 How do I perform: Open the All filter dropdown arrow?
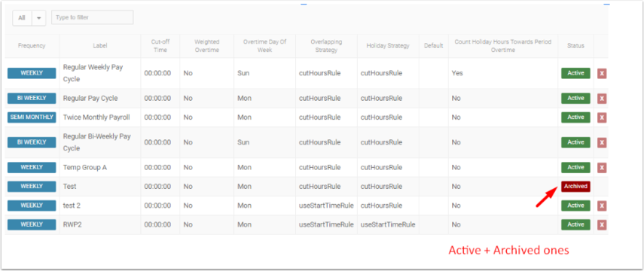39,18
